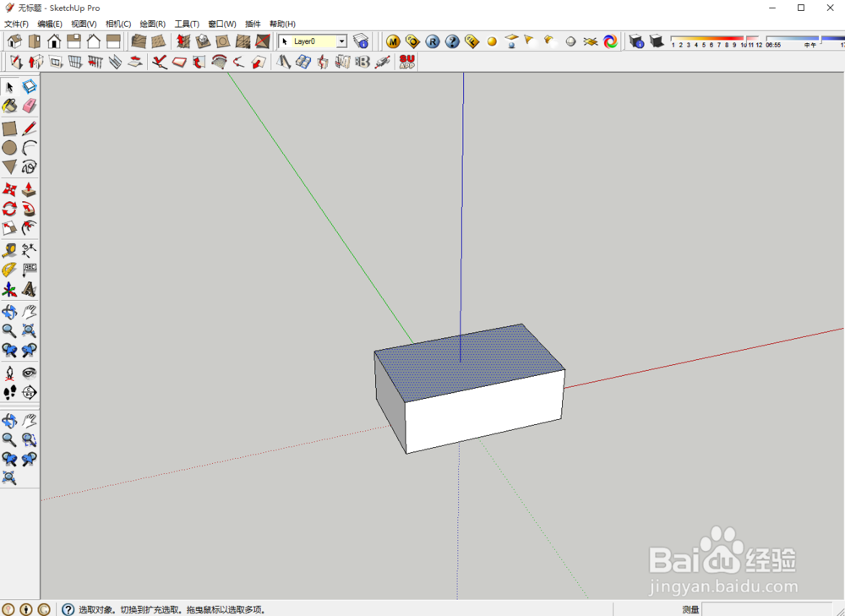The image size is (845, 616).
Task: Activate the Move tool with red arrows
Action: coord(9,190)
